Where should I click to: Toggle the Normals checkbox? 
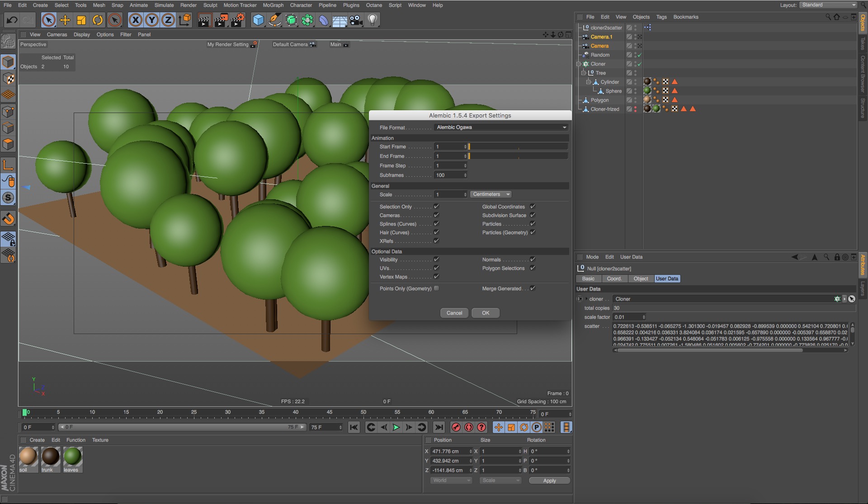point(533,259)
